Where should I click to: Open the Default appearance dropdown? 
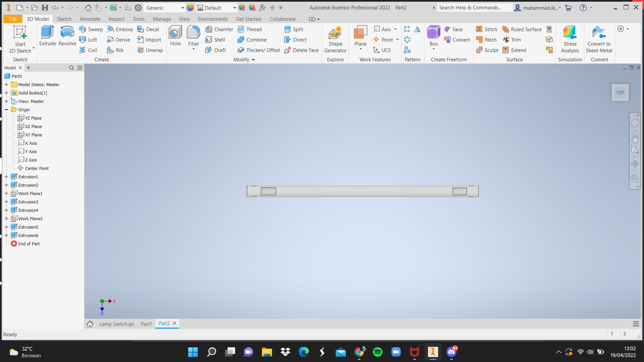234,8
